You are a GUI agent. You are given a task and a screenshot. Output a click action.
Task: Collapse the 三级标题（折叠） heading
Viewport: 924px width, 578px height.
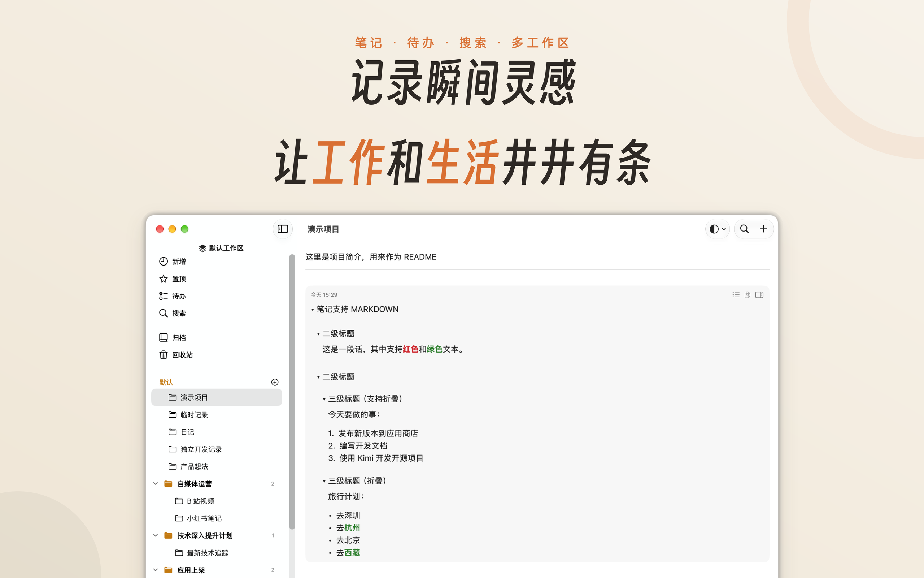click(x=324, y=481)
